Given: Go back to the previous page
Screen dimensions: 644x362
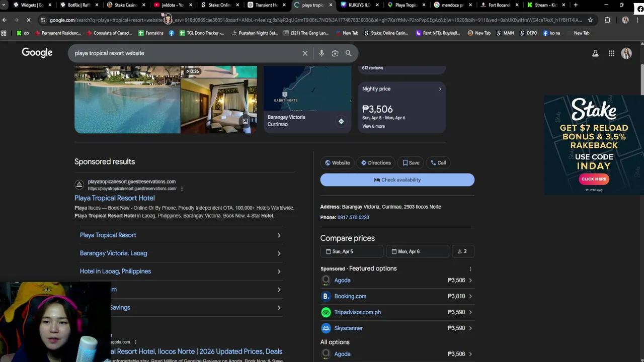Looking at the screenshot, I should tap(5, 20).
